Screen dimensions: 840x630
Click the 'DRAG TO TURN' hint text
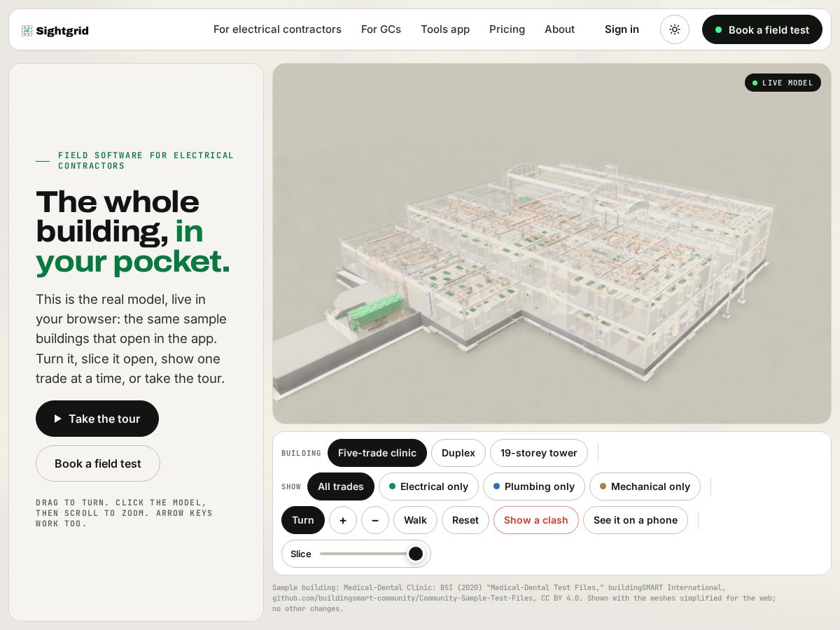[x=125, y=513]
